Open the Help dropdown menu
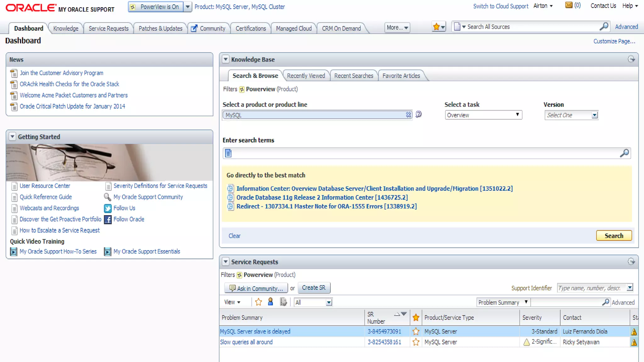The width and height of the screenshot is (644, 362). click(x=630, y=6)
